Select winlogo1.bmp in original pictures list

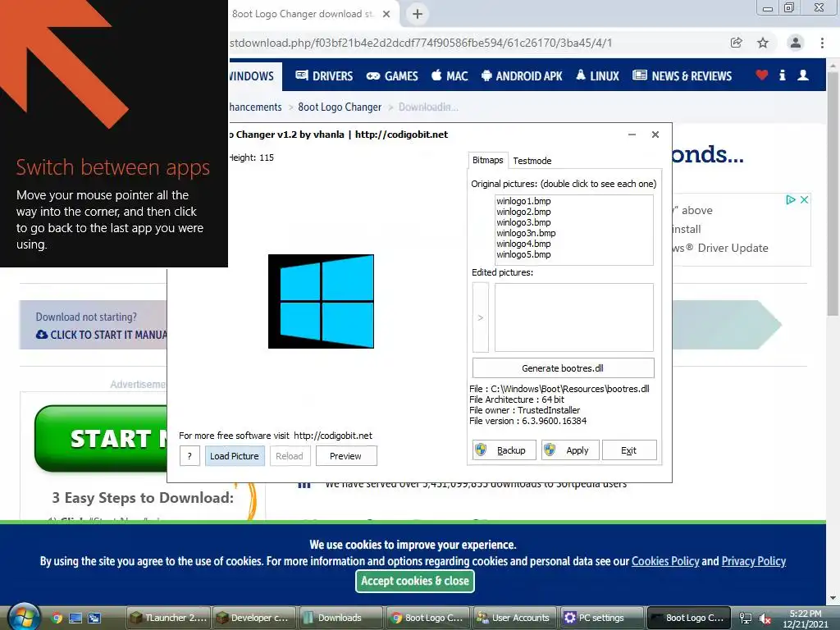[x=523, y=202]
